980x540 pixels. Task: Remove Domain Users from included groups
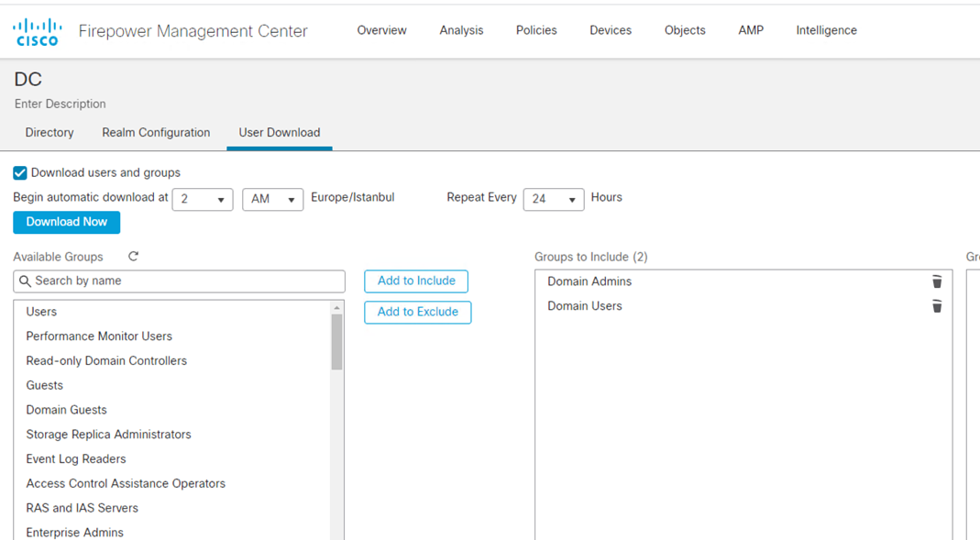point(937,306)
